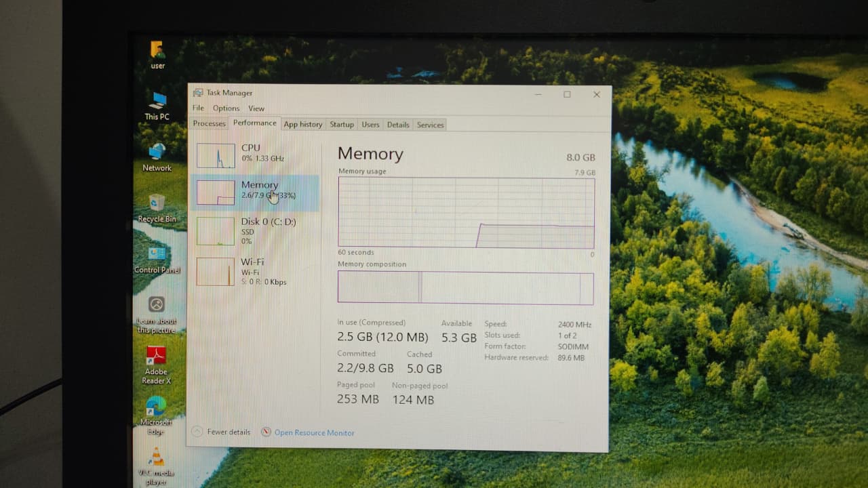
Task: Open the Network desktop icon
Action: click(x=157, y=152)
